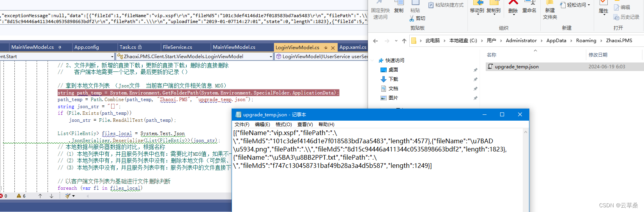Image resolution: width=644 pixels, height=212 pixels.
Task: Click the previous issue up arrow
Action: 40,196
